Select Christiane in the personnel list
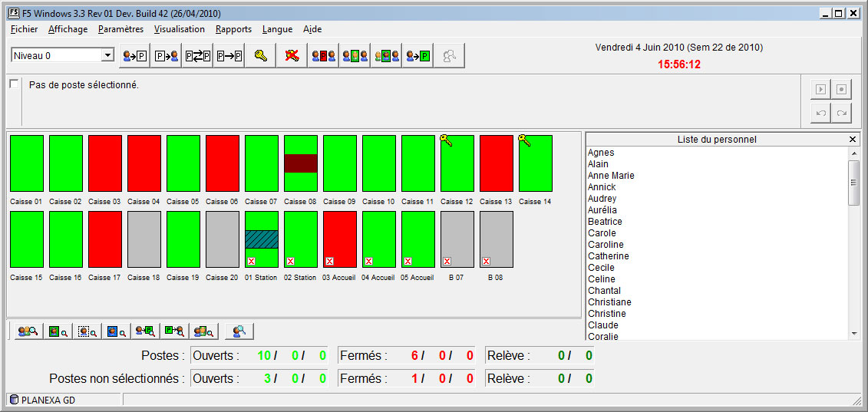Viewport: 868px width, 412px height. pos(609,302)
